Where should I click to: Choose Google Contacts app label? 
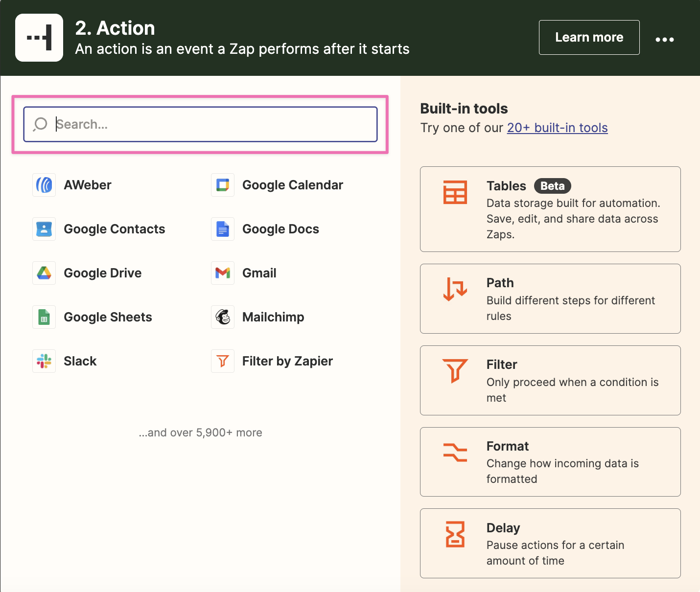coord(115,229)
